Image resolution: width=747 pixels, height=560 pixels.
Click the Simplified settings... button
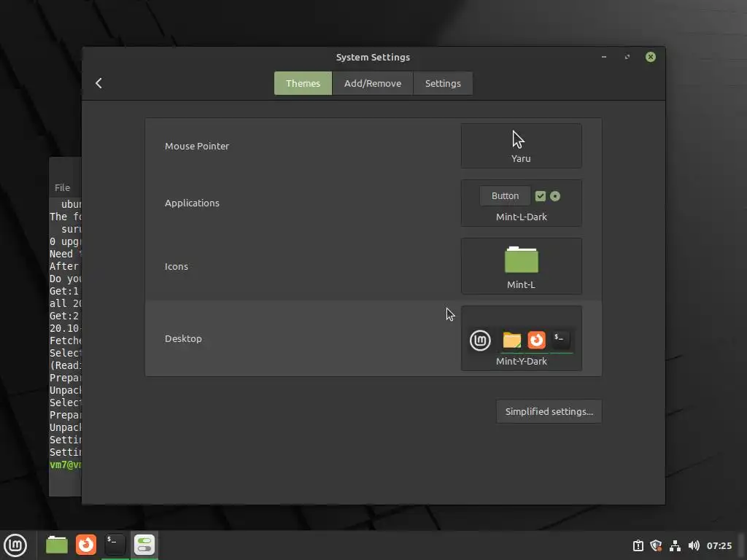[x=549, y=411]
